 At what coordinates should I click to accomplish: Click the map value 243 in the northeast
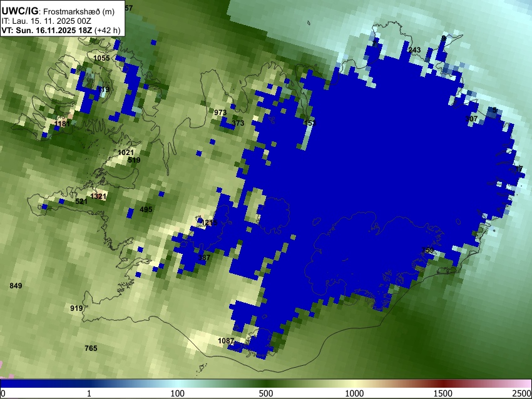(414, 50)
